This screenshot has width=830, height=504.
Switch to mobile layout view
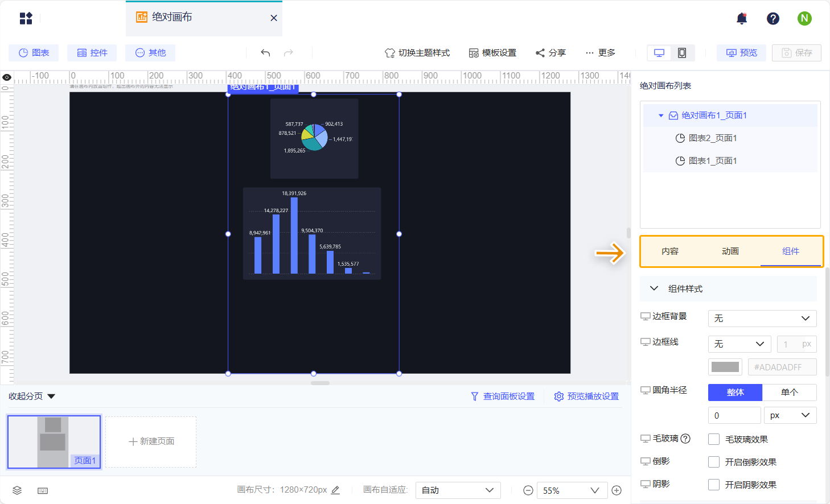tap(682, 53)
